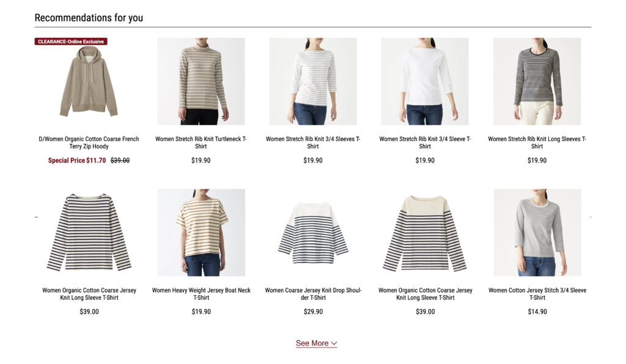Click the Special Price $11.70 text
This screenshot has height=364, width=626.
pyautogui.click(x=77, y=160)
